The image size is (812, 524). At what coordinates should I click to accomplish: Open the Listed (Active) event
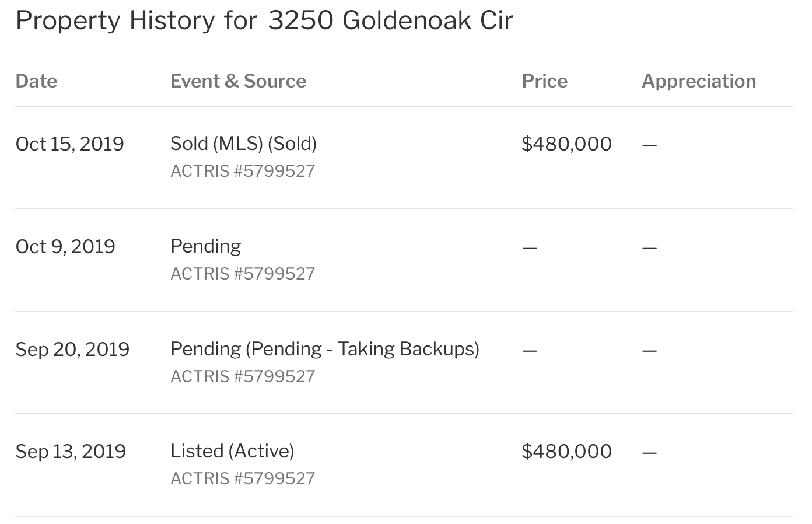pyautogui.click(x=232, y=451)
